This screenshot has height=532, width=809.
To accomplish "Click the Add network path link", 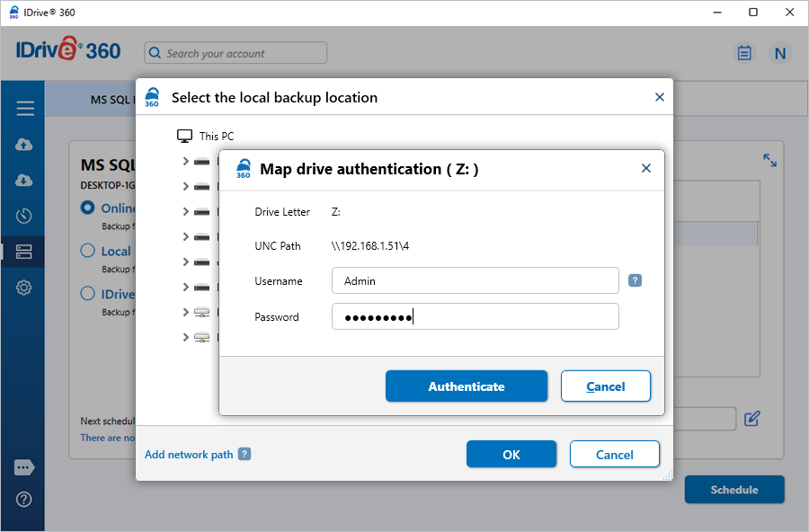I will click(x=189, y=455).
